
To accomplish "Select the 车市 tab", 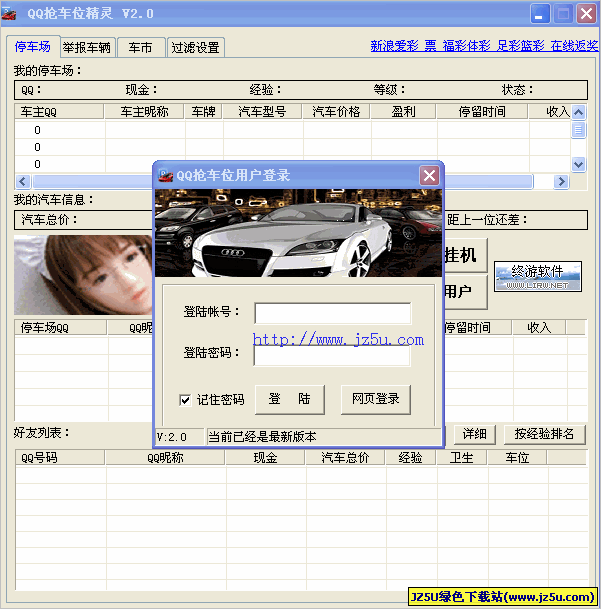I will coord(141,48).
